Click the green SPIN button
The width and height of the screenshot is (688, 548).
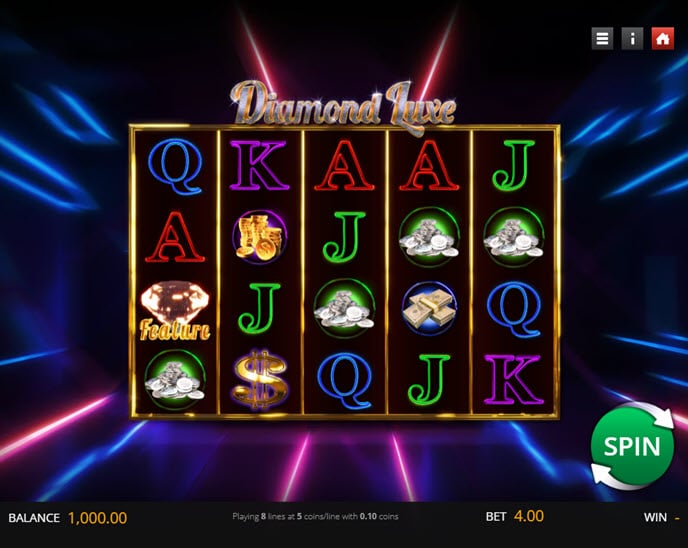tap(632, 446)
